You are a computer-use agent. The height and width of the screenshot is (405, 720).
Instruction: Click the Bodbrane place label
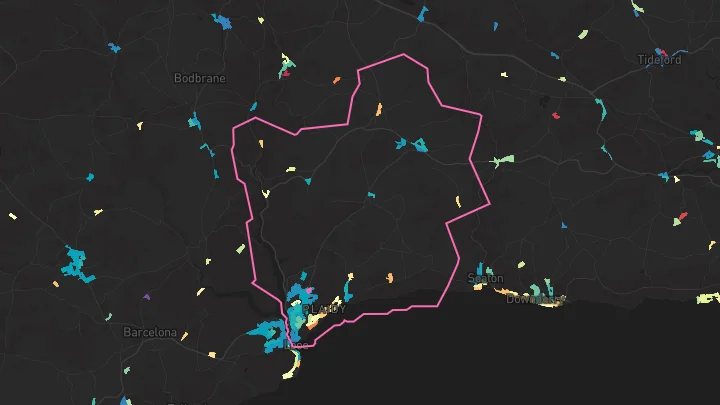[200, 78]
